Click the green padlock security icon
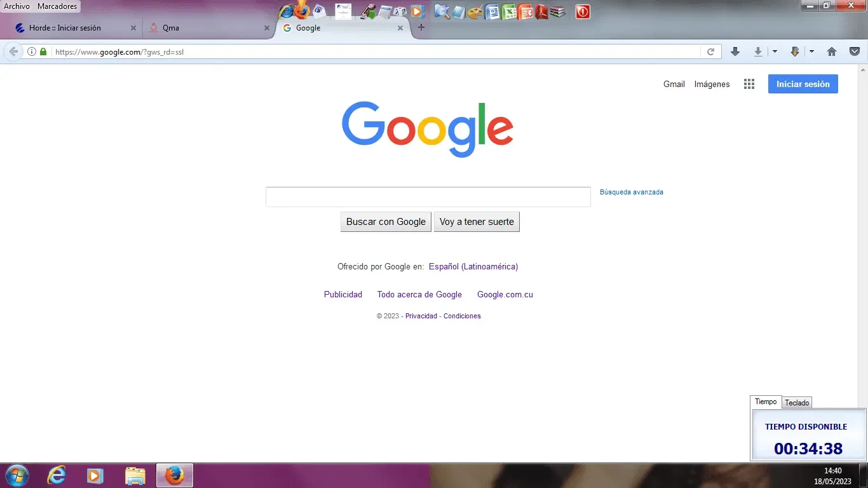868x488 pixels. click(43, 52)
